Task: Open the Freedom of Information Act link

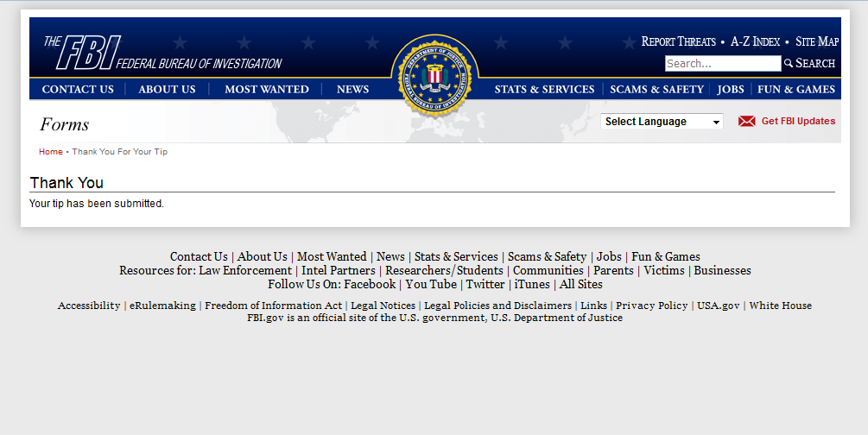Action: pyautogui.click(x=273, y=306)
